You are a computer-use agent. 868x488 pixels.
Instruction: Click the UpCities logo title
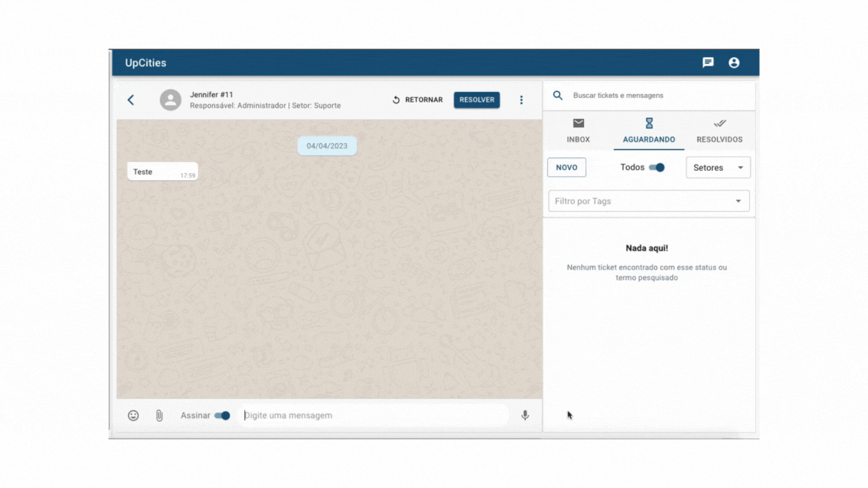tap(145, 63)
